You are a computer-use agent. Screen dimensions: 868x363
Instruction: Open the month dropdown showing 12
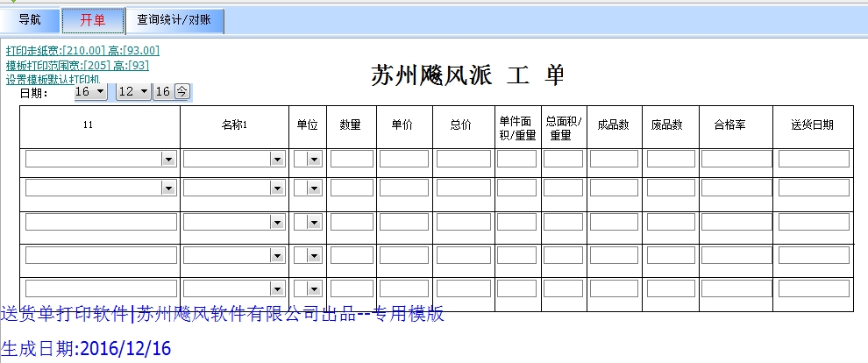(x=144, y=92)
